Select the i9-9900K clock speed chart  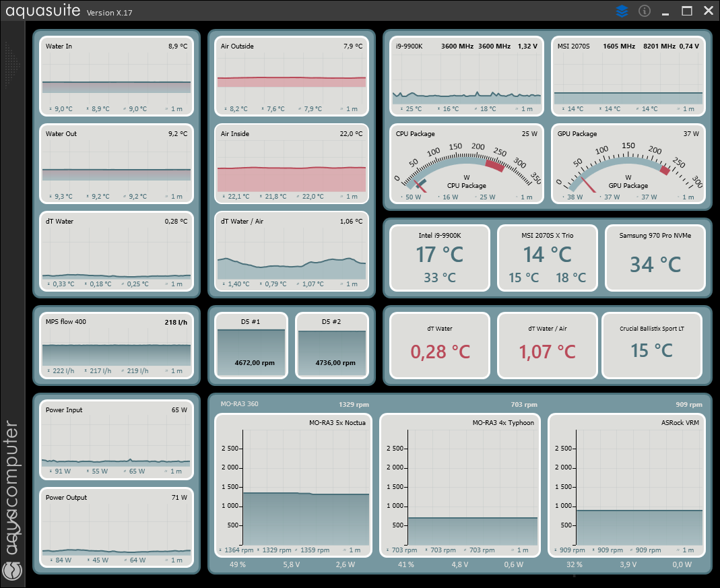point(467,77)
